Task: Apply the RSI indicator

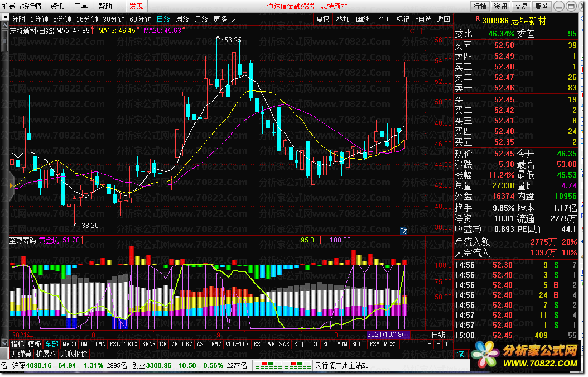Action: tap(258, 344)
